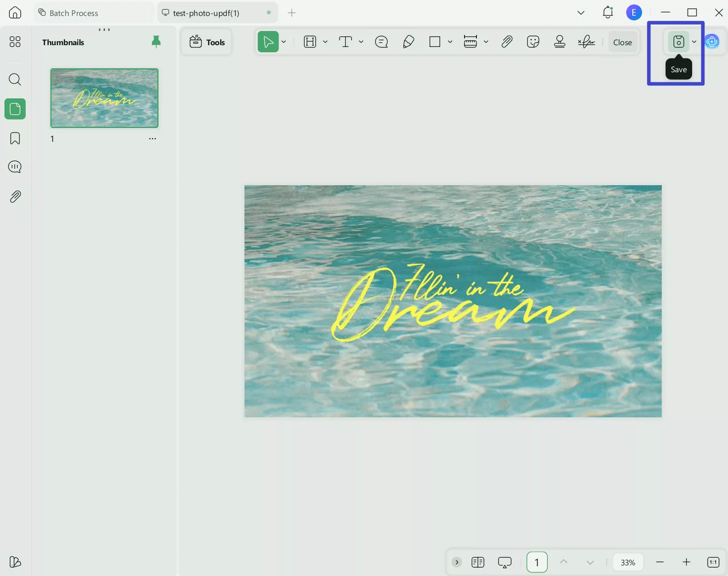Expand the selection tool dropdown arrow
The height and width of the screenshot is (576, 728).
[x=284, y=42]
